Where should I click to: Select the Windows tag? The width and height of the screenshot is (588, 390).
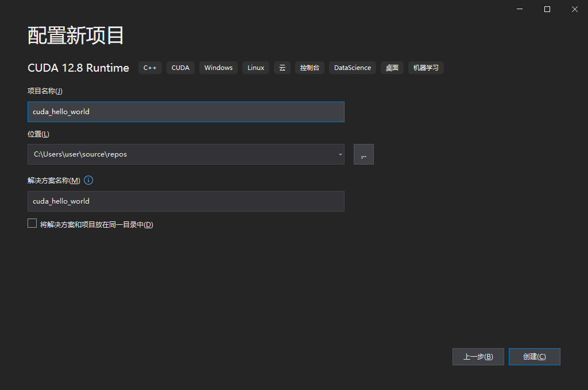point(218,68)
